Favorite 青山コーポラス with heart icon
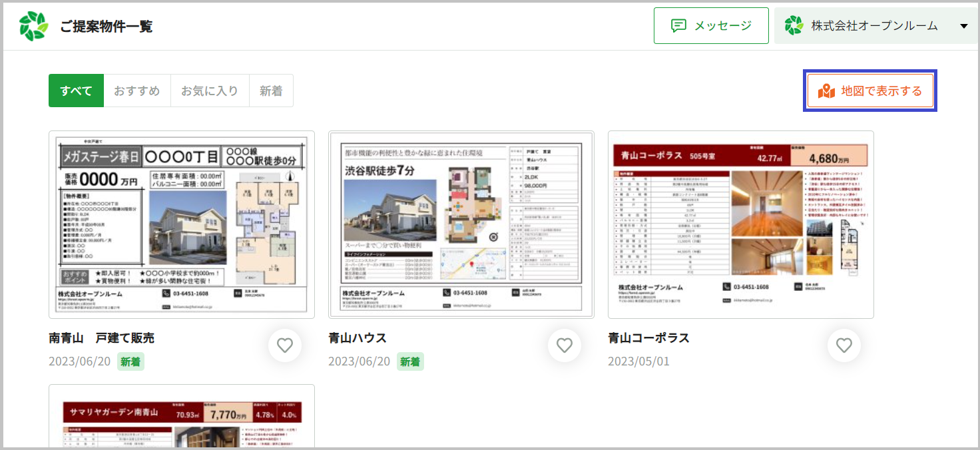980x450 pixels. coord(844,345)
